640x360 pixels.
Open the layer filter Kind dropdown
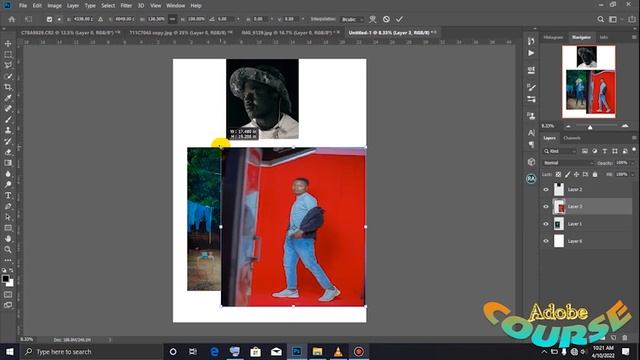pyautogui.click(x=560, y=151)
